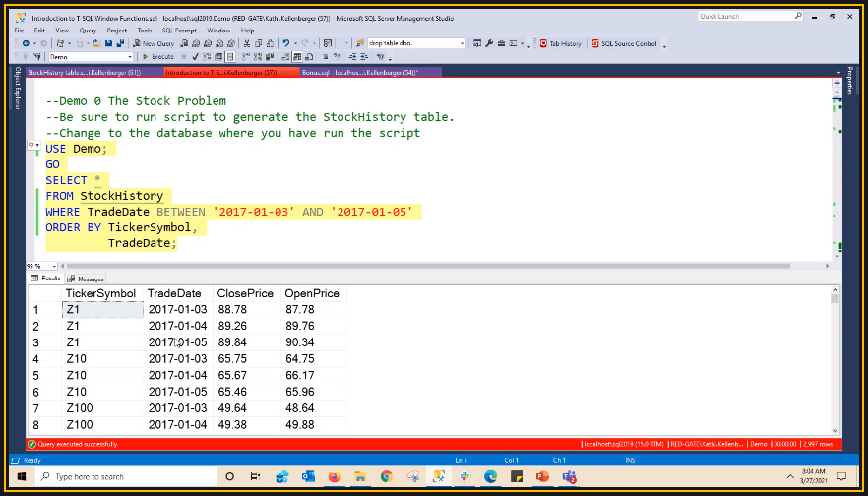Click the OpenPrice column header
This screenshot has width=868, height=496.
(x=312, y=294)
